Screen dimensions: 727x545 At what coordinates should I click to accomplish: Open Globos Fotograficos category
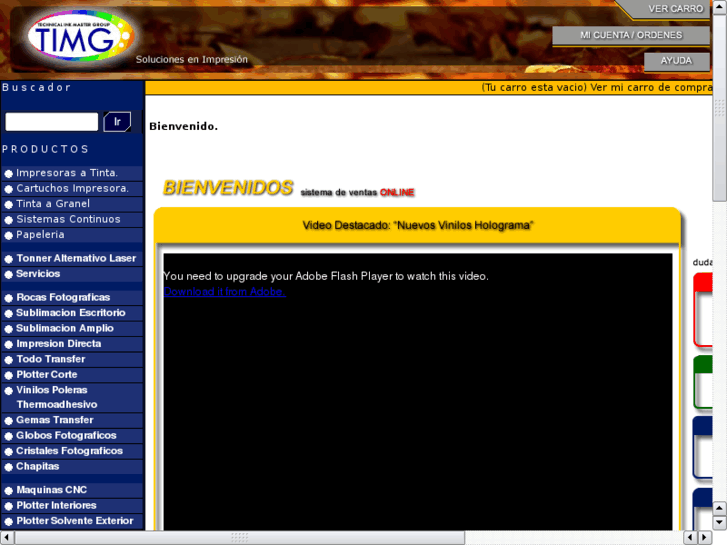pos(66,436)
